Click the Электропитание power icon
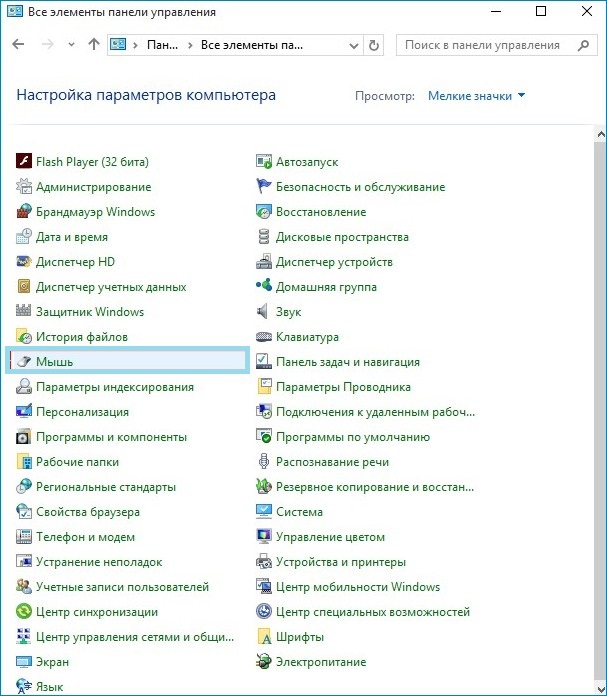The height and width of the screenshot is (696, 607). (264, 662)
